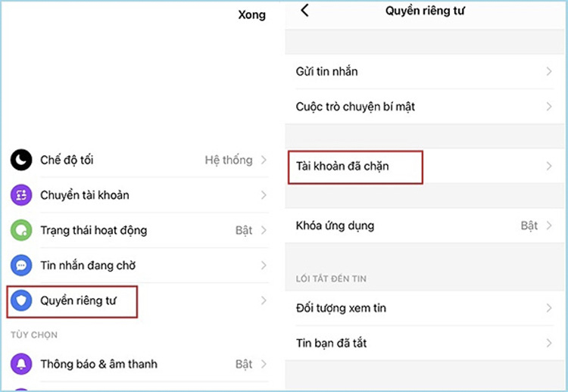Click Bật value for Khóa ứng dụng
The width and height of the screenshot is (568, 392).
(529, 226)
